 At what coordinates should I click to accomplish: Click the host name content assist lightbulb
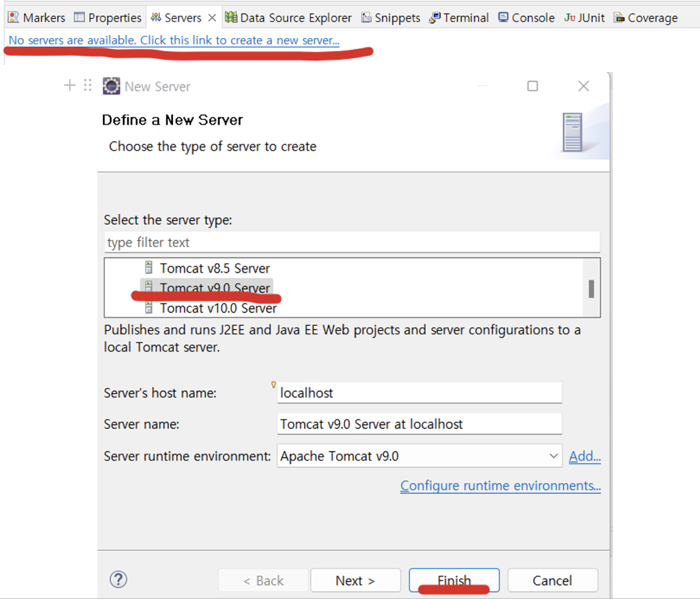pyautogui.click(x=274, y=385)
